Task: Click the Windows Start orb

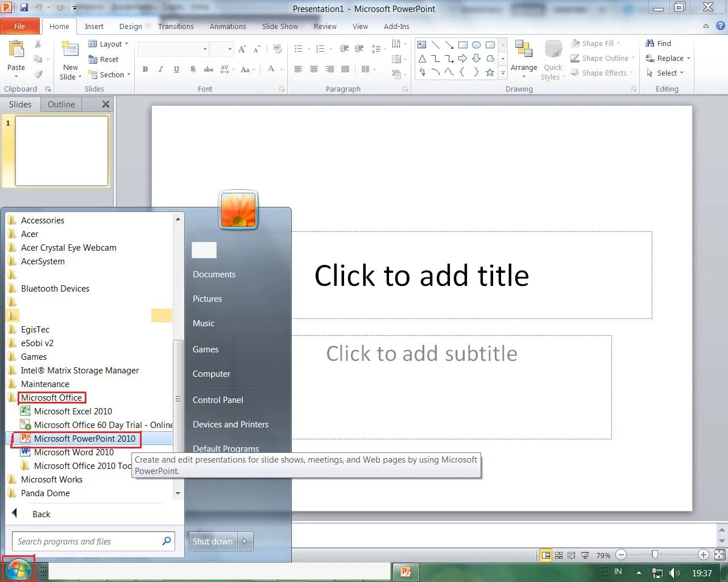Action: pyautogui.click(x=18, y=569)
